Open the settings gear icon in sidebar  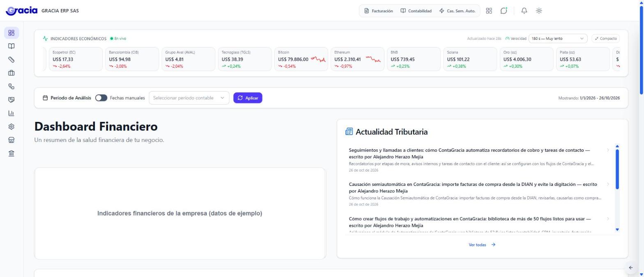click(11, 127)
